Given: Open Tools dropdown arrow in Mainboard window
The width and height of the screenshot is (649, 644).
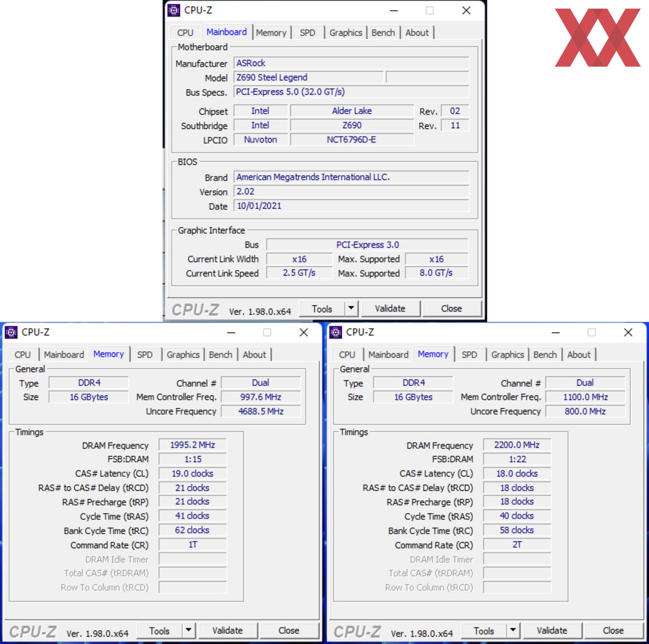Looking at the screenshot, I should point(351,308).
